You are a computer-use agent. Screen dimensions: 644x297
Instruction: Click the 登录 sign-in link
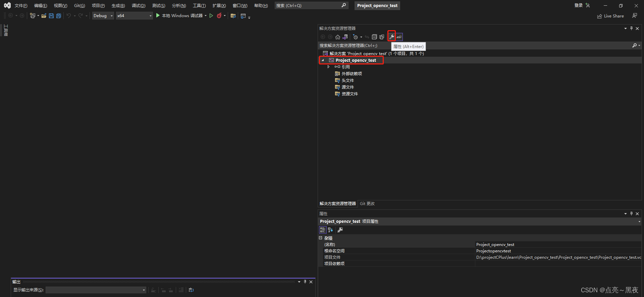point(579,5)
